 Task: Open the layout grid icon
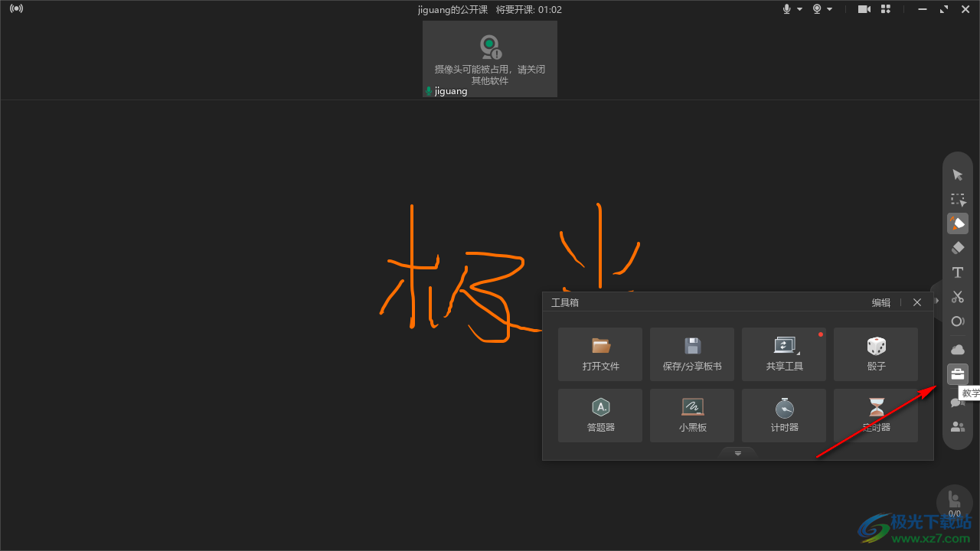click(x=886, y=9)
